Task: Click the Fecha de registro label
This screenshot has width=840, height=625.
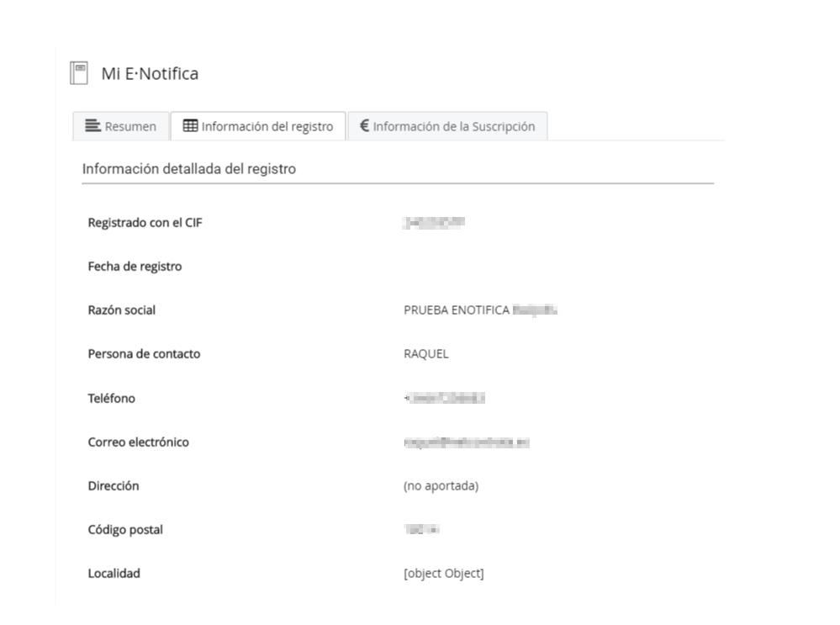Action: point(135,267)
